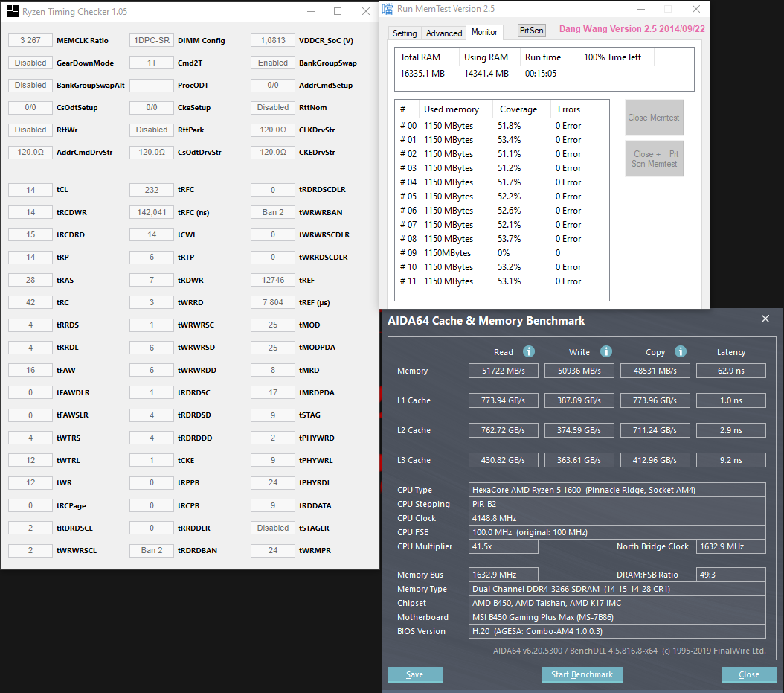The height and width of the screenshot is (693, 784).
Task: Click the tRFC value 232
Action: [x=152, y=190]
